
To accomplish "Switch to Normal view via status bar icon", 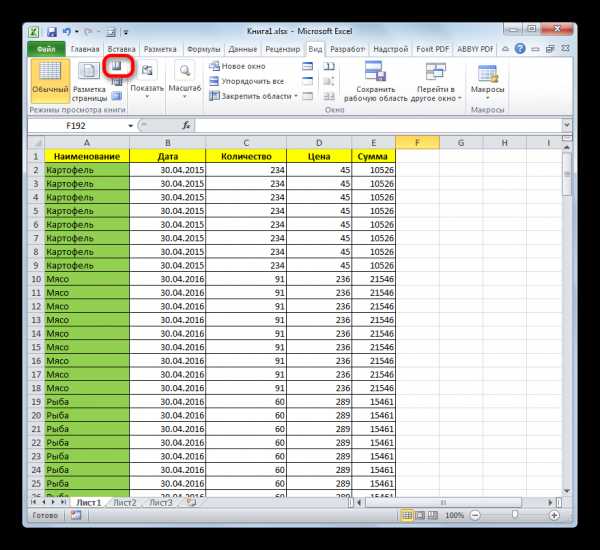I will [x=407, y=516].
